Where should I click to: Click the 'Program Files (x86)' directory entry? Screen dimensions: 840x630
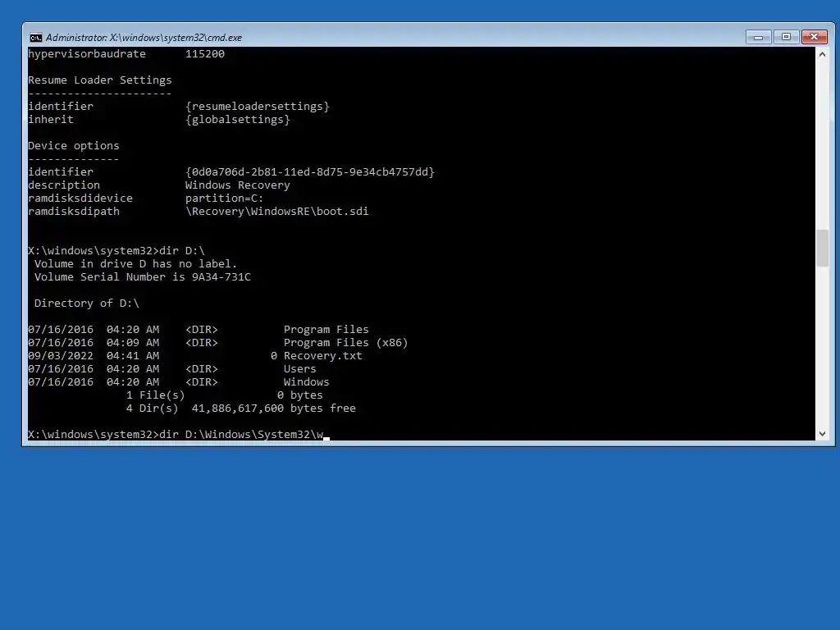[345, 343]
